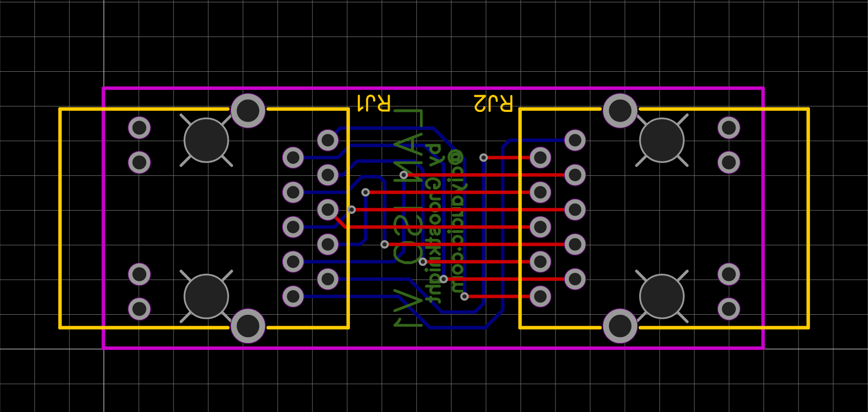Select the topmost signal pin pad of RJ2
868x412 pixels.
coord(575,140)
